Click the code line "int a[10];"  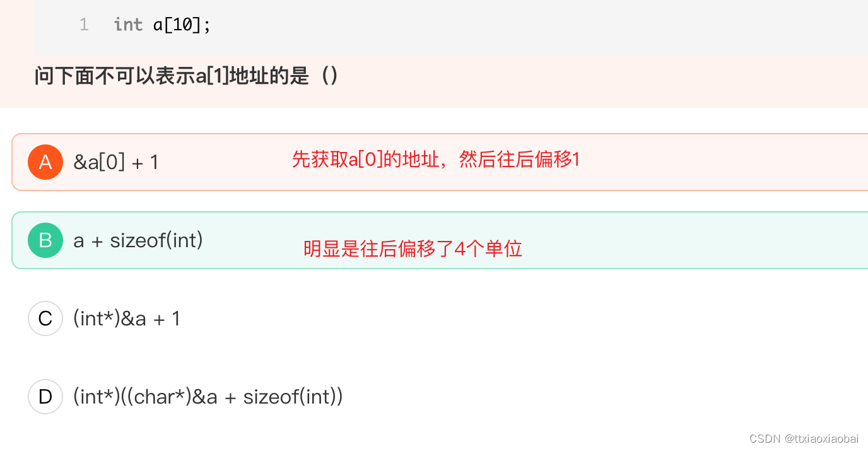[x=161, y=24]
